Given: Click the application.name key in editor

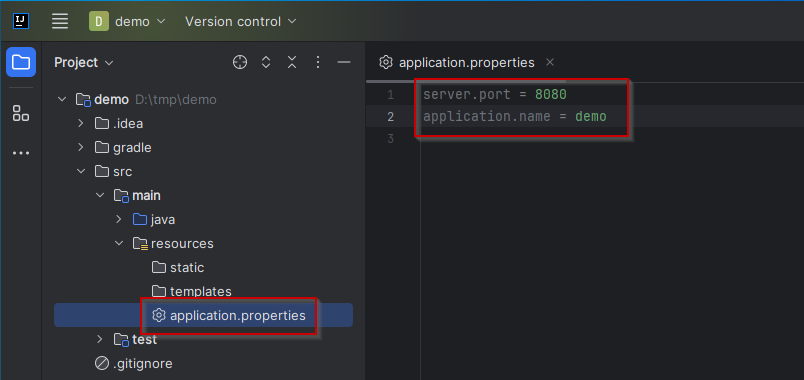Looking at the screenshot, I should 487,116.
